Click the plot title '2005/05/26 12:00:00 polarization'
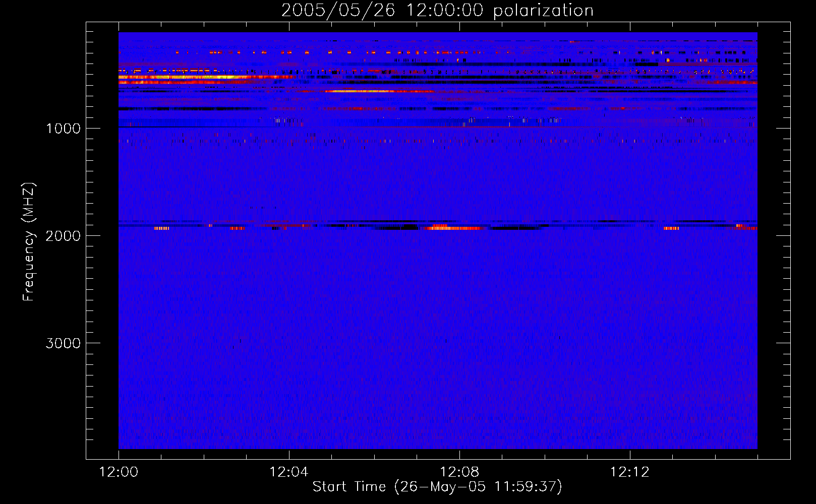 click(437, 11)
